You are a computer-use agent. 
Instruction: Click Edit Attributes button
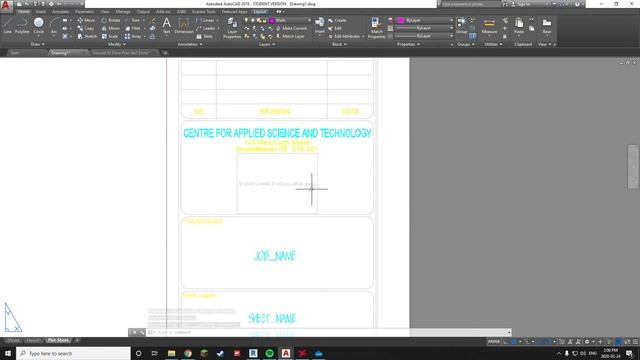click(344, 36)
